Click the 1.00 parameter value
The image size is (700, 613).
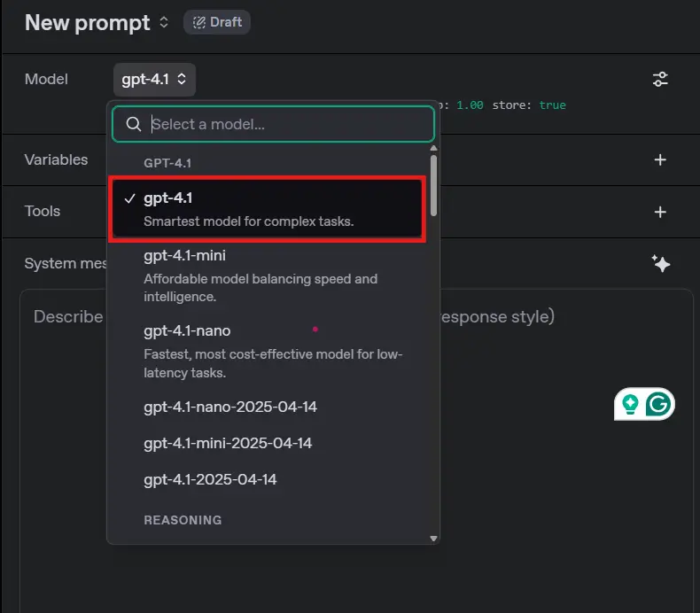(470, 105)
